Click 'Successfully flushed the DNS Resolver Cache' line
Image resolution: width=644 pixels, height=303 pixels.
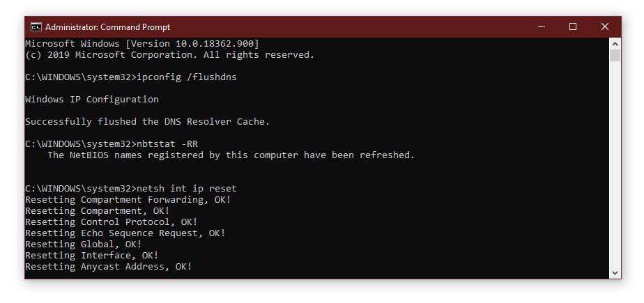tap(148, 122)
